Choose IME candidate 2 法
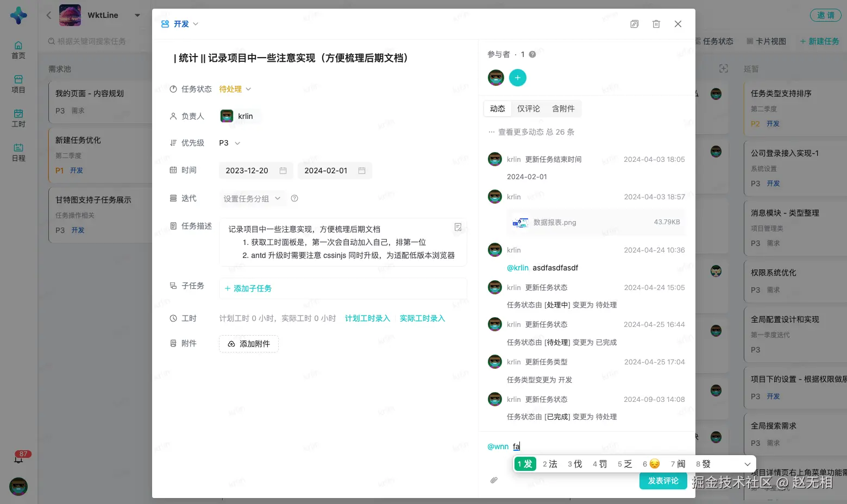This screenshot has height=504, width=847. click(x=550, y=464)
